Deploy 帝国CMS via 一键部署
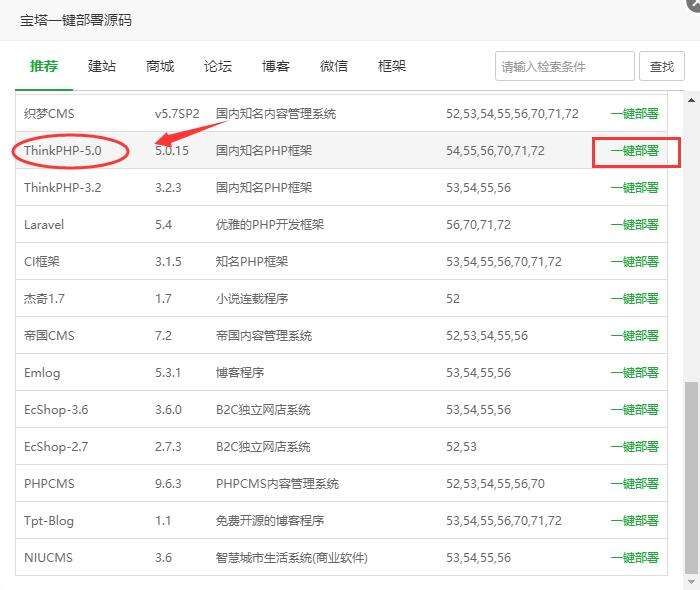 click(634, 336)
